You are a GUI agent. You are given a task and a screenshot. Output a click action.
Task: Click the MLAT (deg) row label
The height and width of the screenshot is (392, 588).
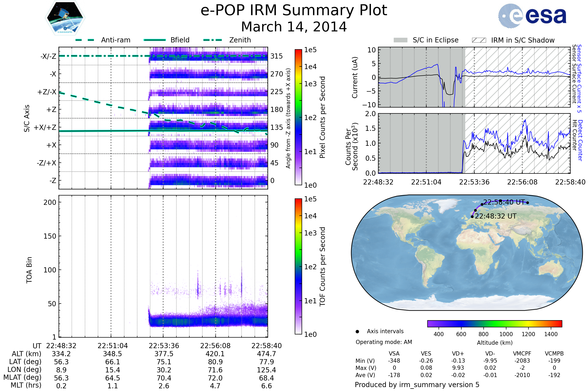click(23, 377)
